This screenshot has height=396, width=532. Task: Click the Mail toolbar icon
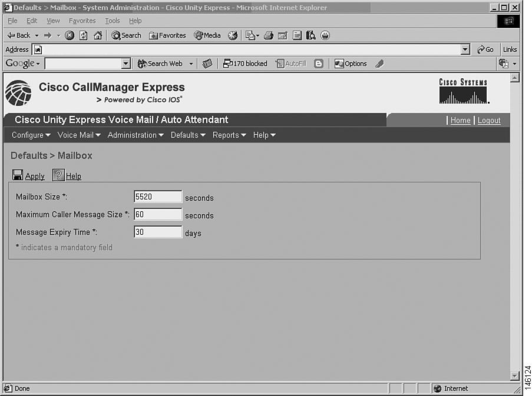point(250,35)
